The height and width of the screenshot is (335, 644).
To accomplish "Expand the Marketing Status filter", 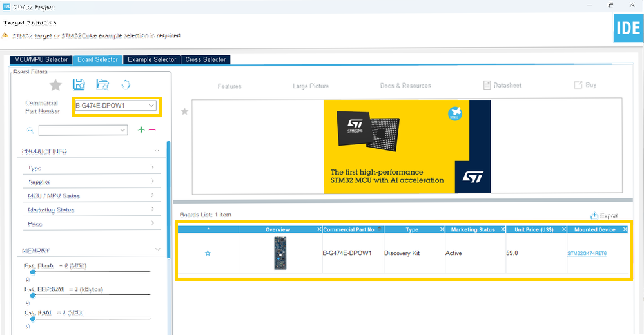I will [x=152, y=209].
